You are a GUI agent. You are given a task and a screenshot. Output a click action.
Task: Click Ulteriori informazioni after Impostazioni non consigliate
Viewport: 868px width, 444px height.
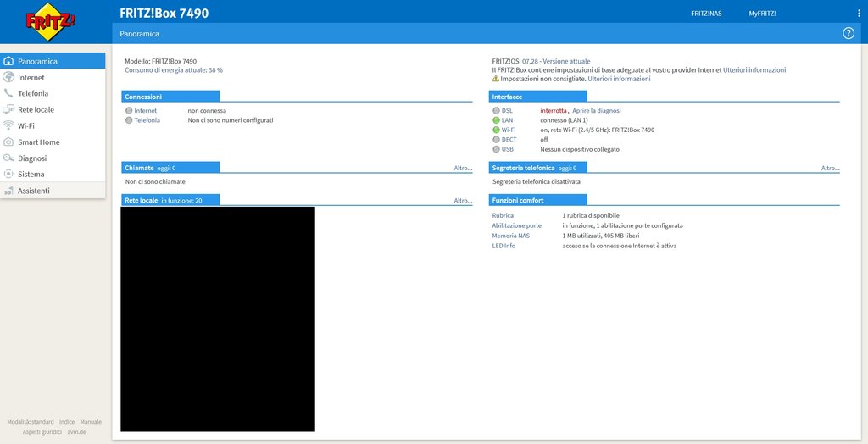point(619,79)
